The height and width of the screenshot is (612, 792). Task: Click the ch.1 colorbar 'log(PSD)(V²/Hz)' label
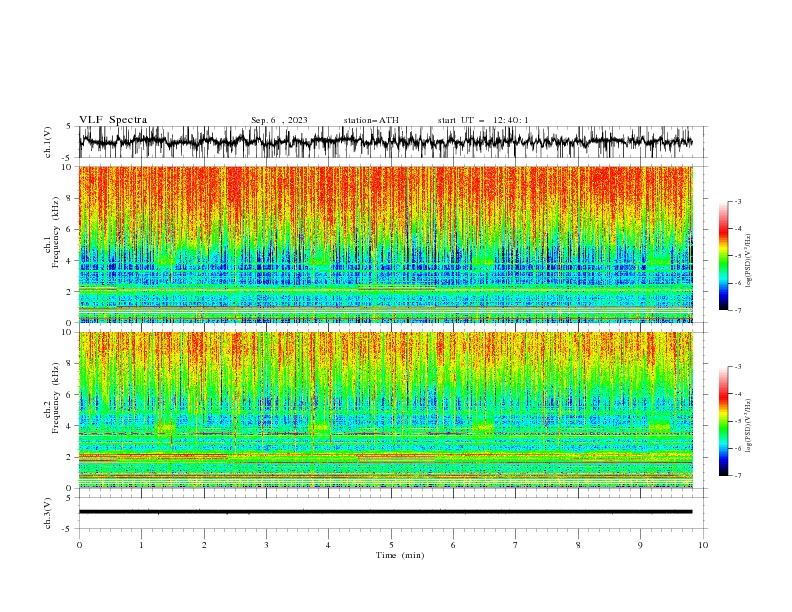tap(749, 261)
